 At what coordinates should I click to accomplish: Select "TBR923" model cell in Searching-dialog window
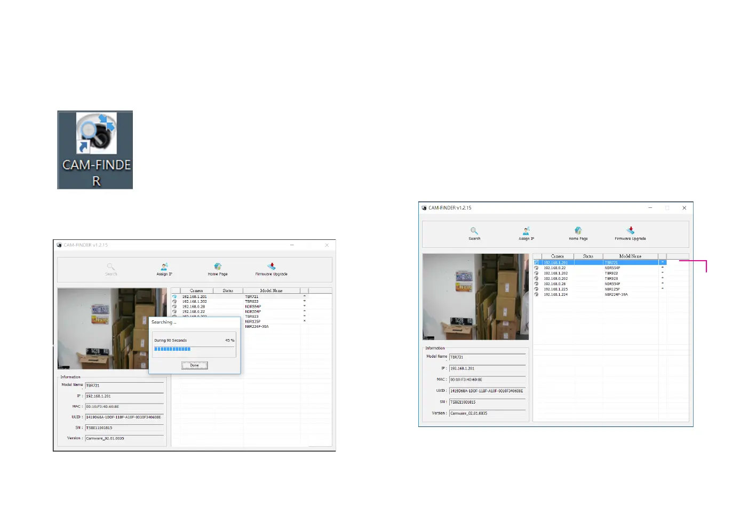252,317
